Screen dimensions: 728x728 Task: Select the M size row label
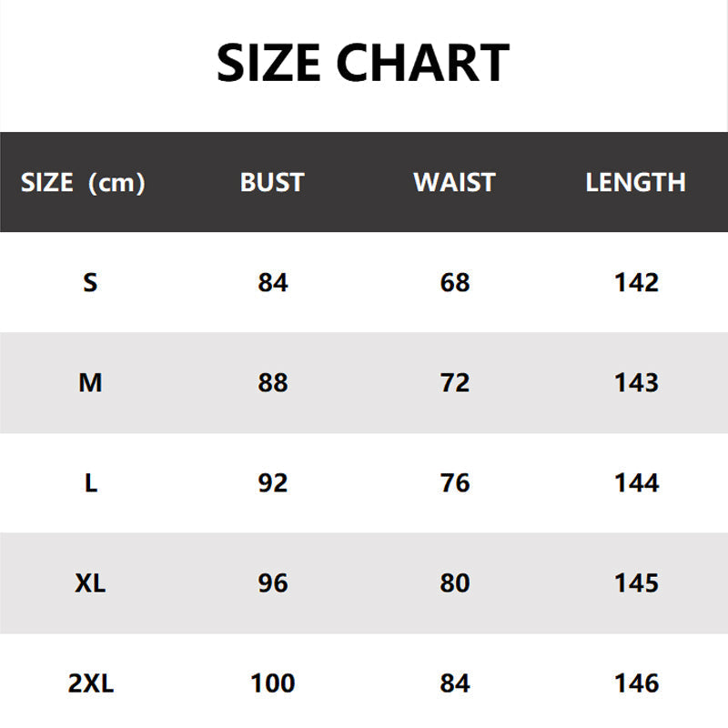[x=90, y=382]
